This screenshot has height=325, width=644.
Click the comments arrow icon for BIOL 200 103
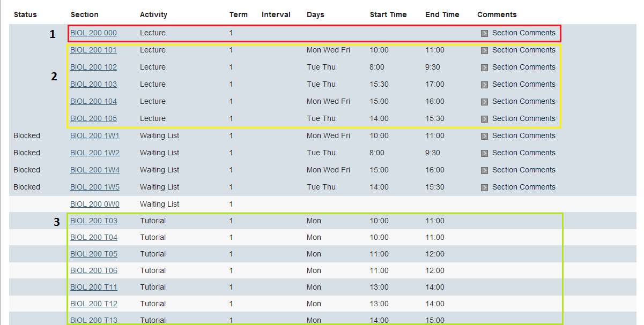tap(484, 85)
